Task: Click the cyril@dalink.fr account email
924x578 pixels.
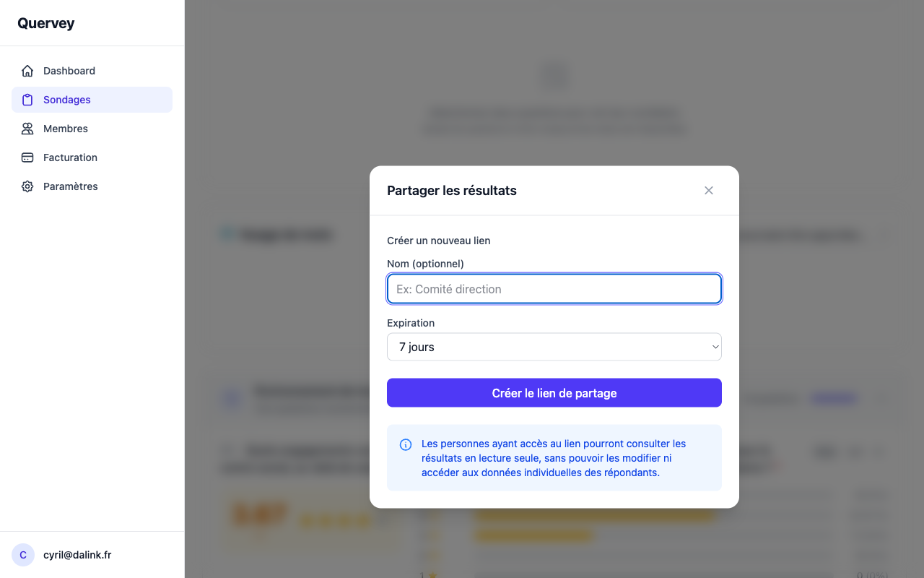Action: point(77,555)
